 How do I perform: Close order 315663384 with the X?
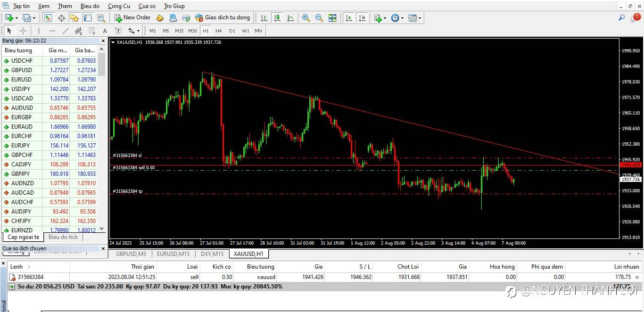click(x=637, y=278)
